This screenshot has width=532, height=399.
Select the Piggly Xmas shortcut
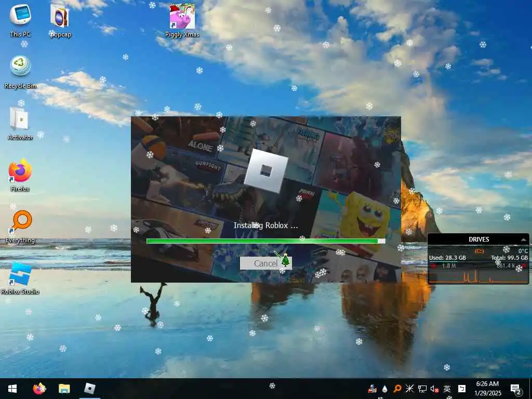point(182,20)
